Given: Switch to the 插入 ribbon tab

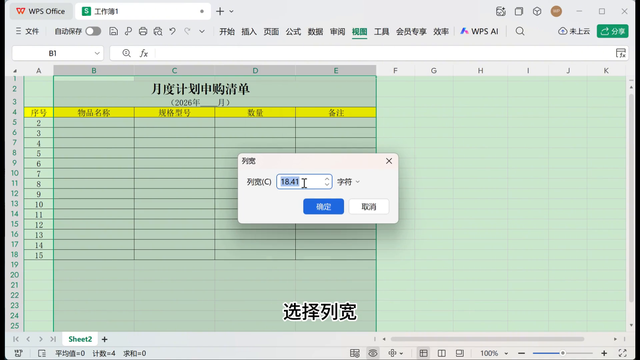Looking at the screenshot, I should [x=249, y=31].
